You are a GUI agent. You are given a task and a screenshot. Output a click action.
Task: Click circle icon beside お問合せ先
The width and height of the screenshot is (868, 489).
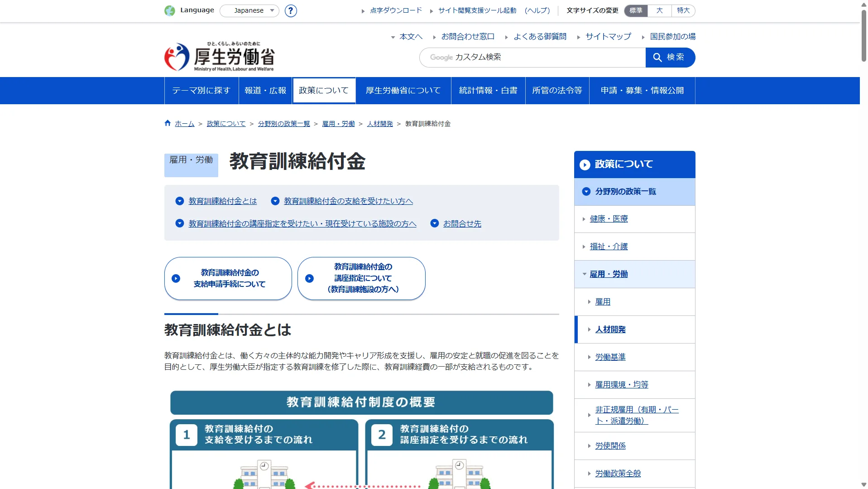tap(435, 223)
